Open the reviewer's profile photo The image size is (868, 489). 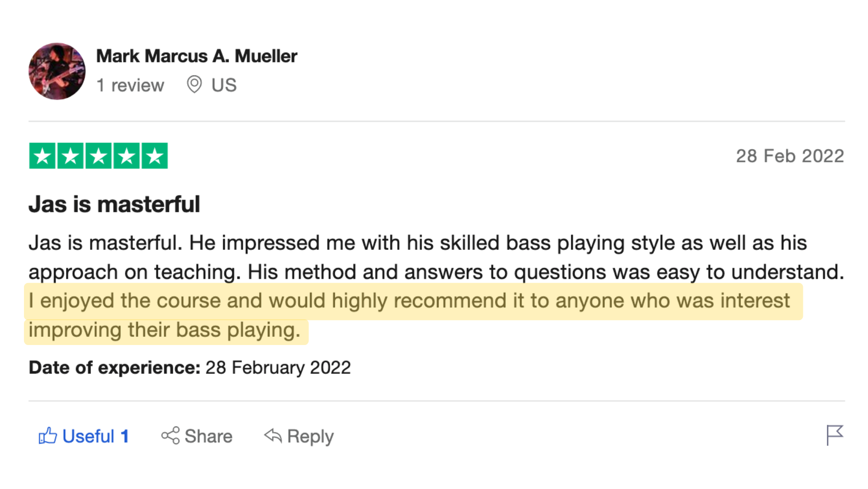[57, 71]
